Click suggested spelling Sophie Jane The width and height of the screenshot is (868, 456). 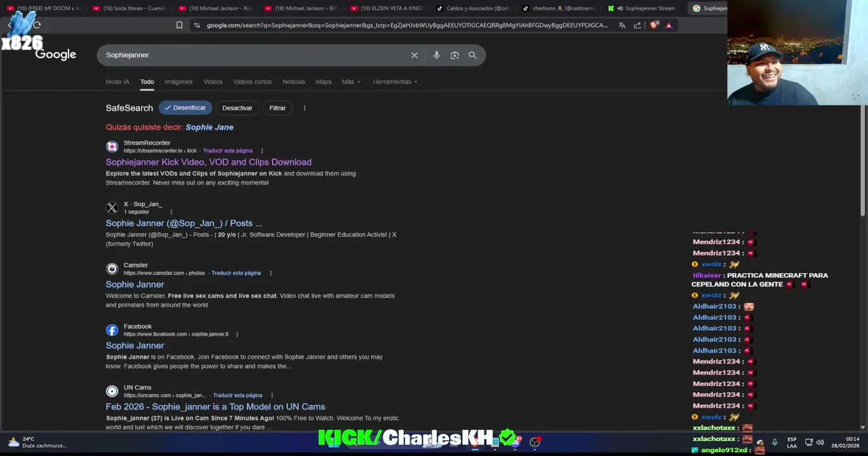210,127
